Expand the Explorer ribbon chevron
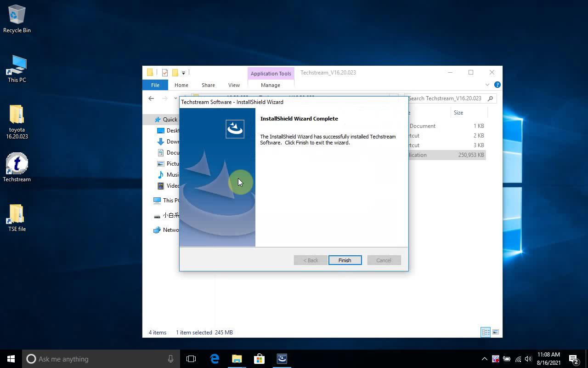Viewport: 588px width, 368px height. click(487, 85)
